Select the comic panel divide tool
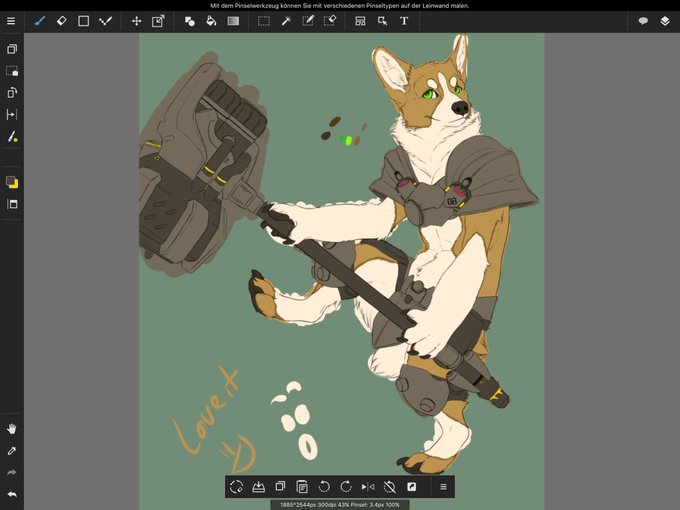 pyautogui.click(x=360, y=21)
